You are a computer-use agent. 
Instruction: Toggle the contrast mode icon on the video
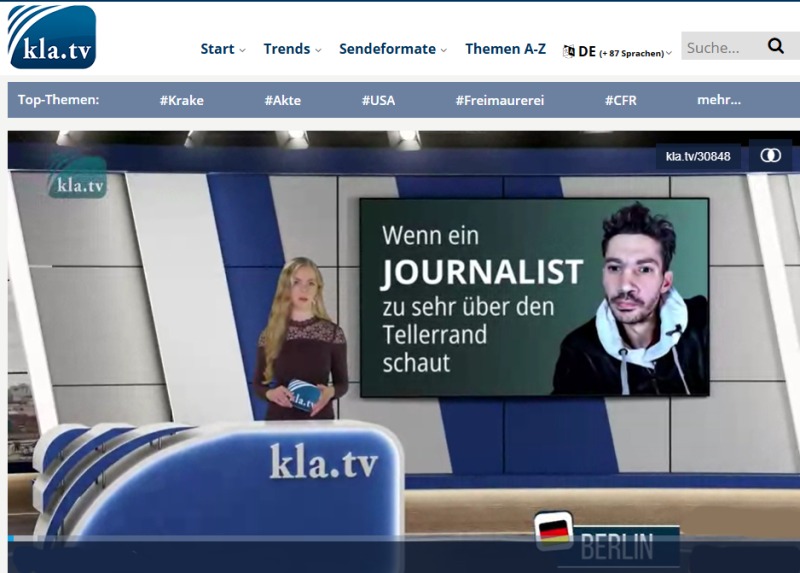(x=770, y=155)
